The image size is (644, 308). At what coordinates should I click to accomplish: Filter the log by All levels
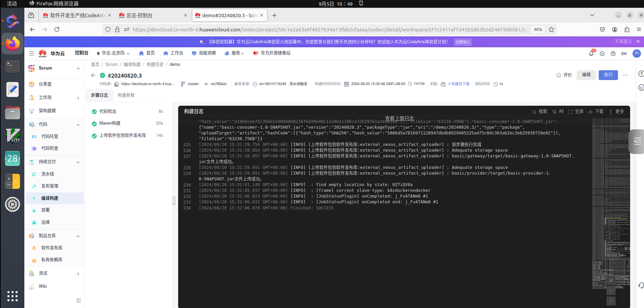[x=558, y=111]
